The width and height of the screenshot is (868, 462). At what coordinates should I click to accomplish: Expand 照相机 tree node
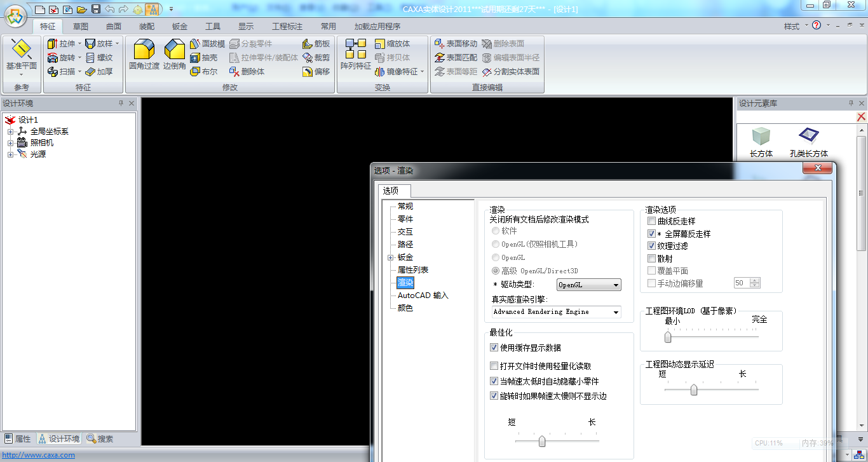coord(10,143)
